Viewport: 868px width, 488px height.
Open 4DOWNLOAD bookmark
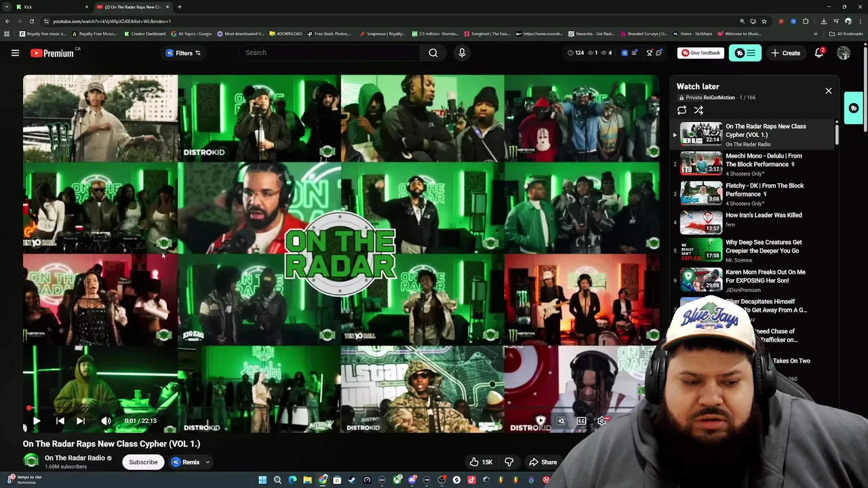pyautogui.click(x=285, y=34)
